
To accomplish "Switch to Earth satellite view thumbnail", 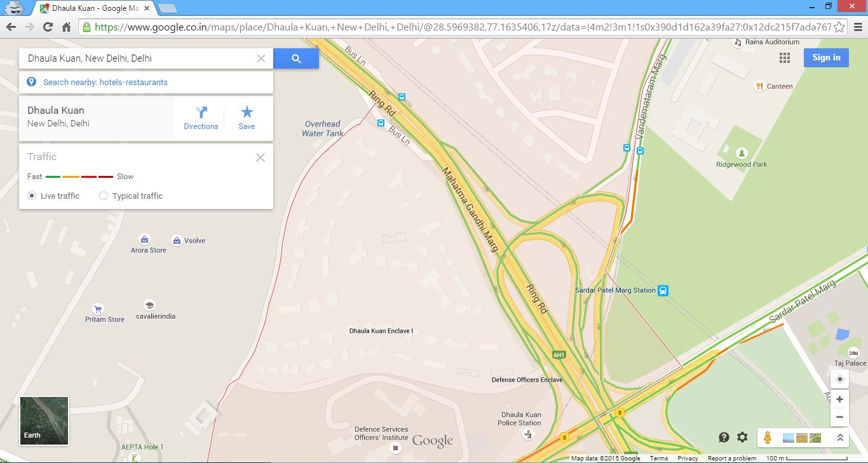I will pos(44,420).
